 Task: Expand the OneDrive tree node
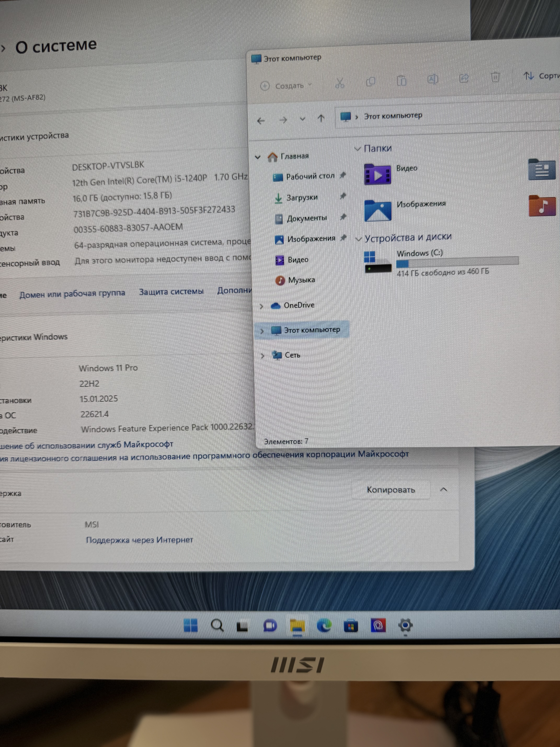[262, 306]
